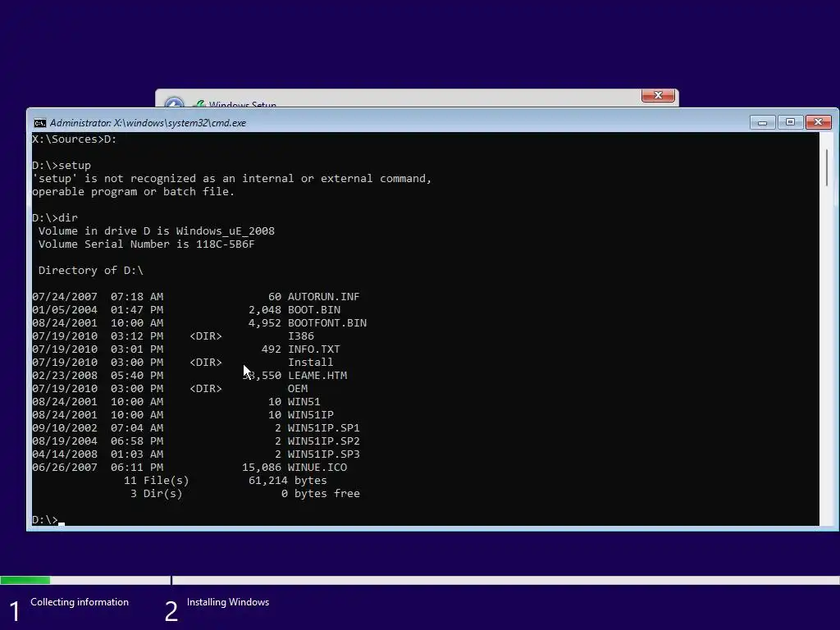Click the 15,086 size of WINUE.ICO
840x630 pixels.
262,467
